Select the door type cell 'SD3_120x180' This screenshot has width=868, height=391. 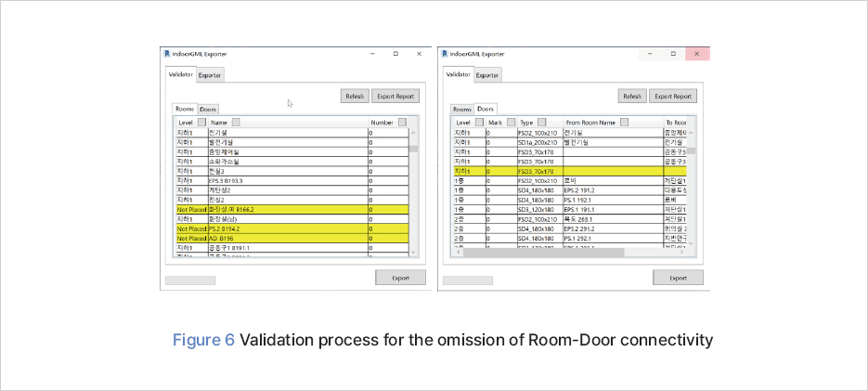(539, 210)
